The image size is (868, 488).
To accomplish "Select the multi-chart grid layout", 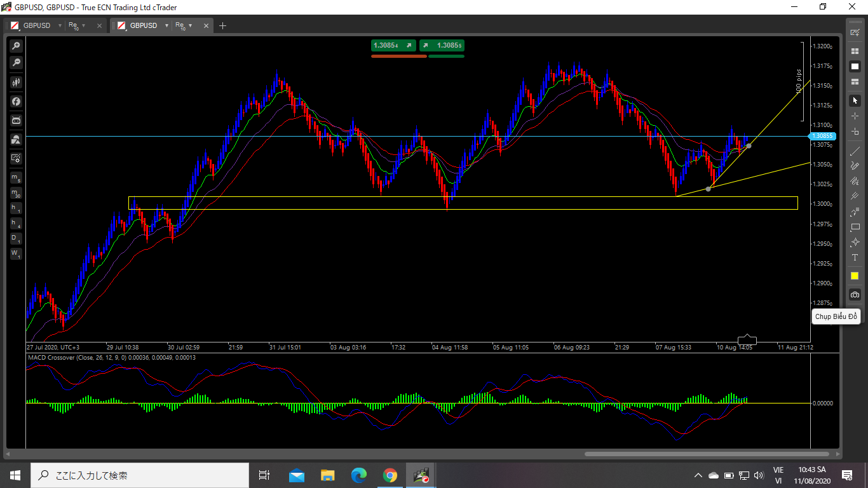I will coord(855,51).
